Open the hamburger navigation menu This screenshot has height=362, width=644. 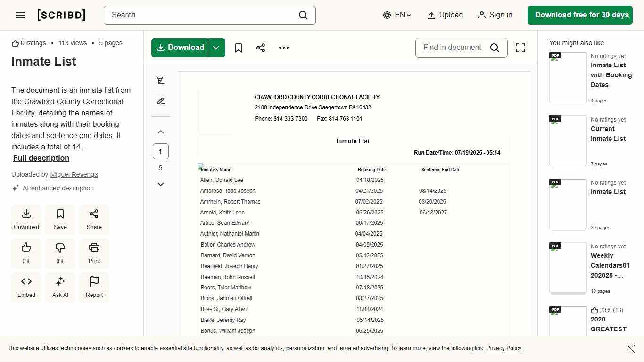(x=20, y=15)
